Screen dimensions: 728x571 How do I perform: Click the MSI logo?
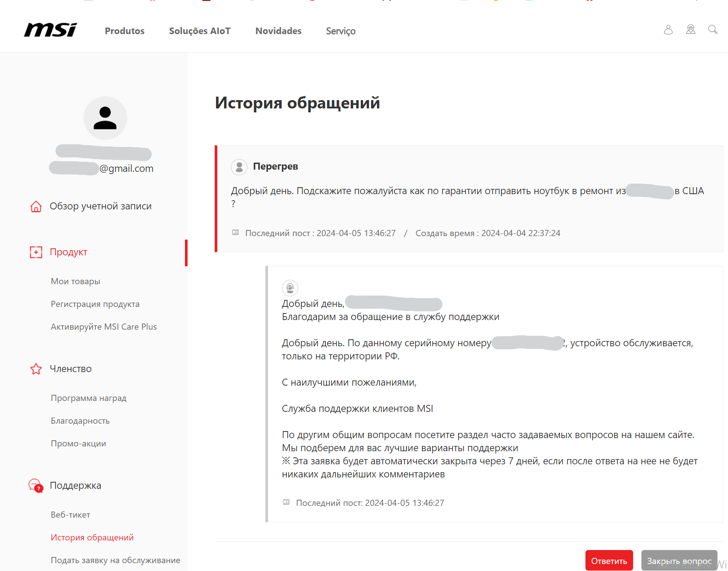pos(50,30)
